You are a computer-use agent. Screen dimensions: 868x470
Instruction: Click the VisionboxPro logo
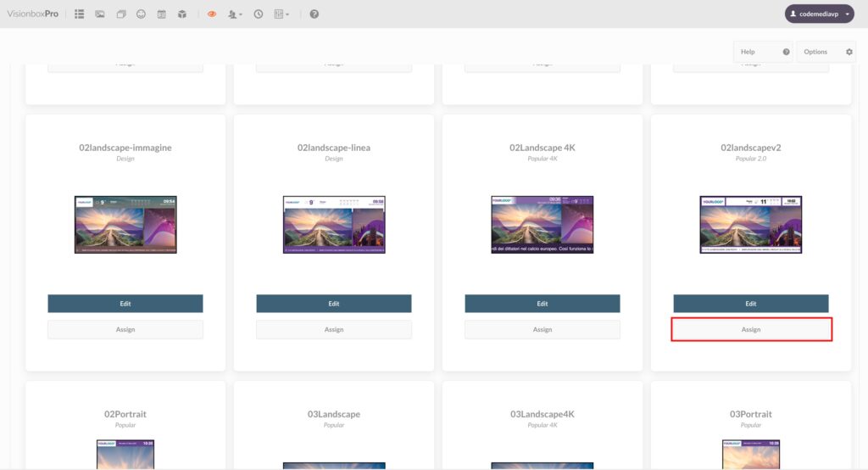(x=33, y=14)
